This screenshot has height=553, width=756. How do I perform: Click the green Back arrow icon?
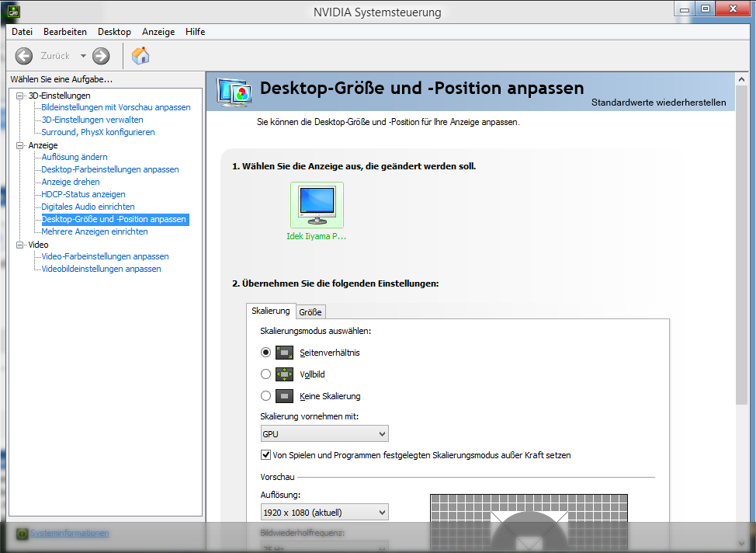(23, 56)
